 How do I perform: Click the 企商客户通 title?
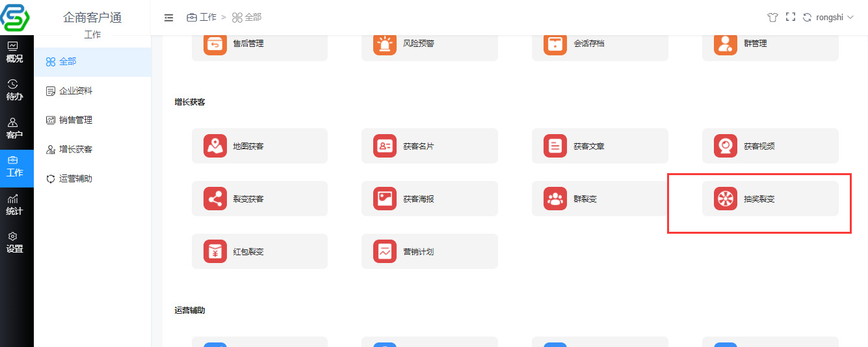click(x=92, y=18)
